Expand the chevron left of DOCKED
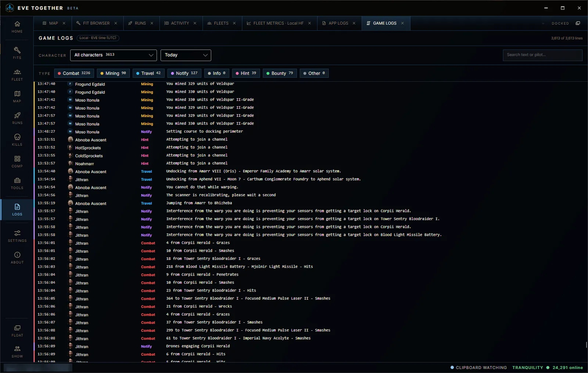This screenshot has height=373, width=588. pyautogui.click(x=543, y=23)
